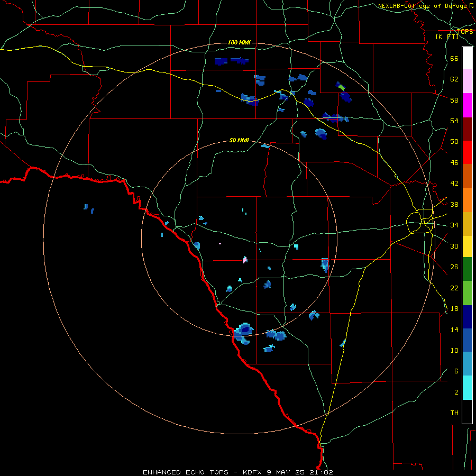Click the yellow 34 kft legend swatch

tap(467, 246)
